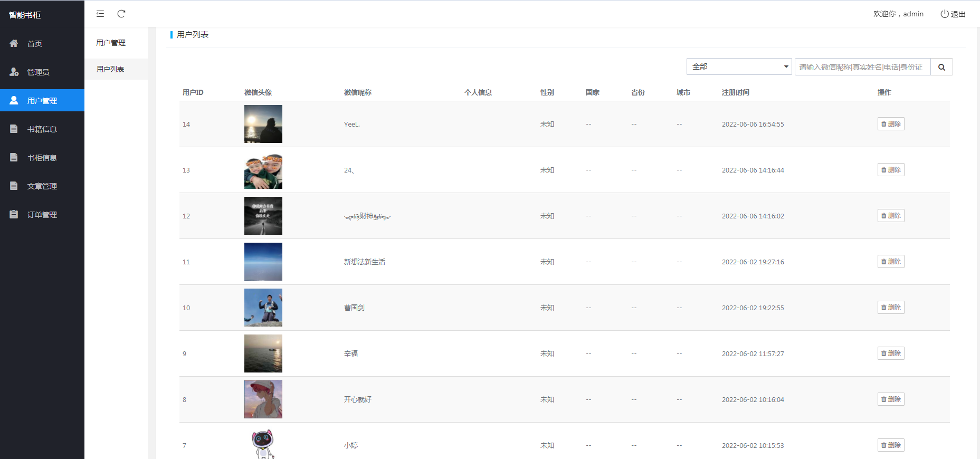Open 文章管理 in the sidebar
Image resolution: width=980 pixels, height=459 pixels.
(x=42, y=186)
